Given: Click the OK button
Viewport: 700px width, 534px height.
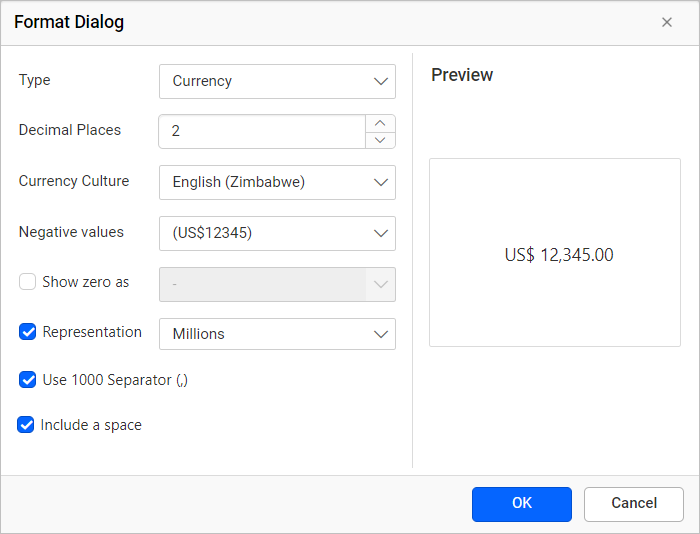Looking at the screenshot, I should [522, 504].
